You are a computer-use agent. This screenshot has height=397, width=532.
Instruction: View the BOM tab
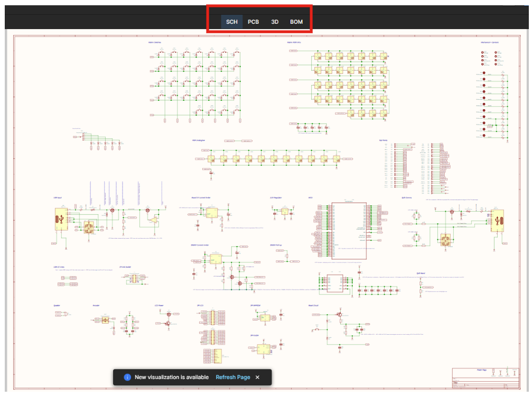(295, 22)
